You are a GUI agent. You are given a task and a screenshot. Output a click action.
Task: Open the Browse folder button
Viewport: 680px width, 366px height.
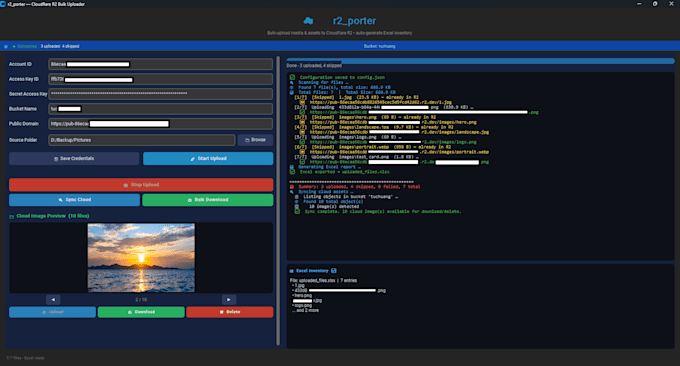255,140
